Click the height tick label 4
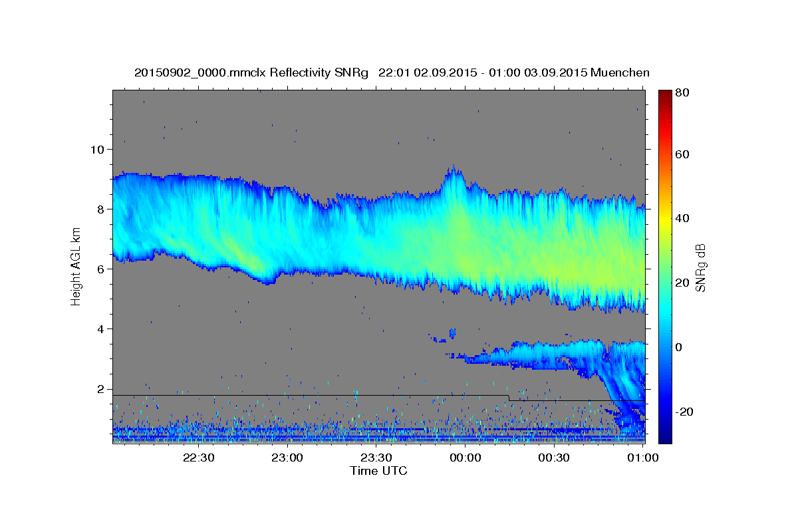 point(100,329)
